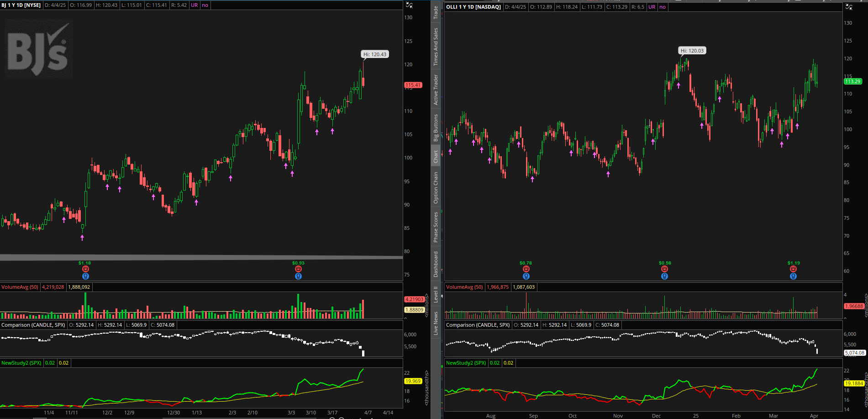This screenshot has height=419, width=868.
Task: Click the BJ chart maximize cell icon
Action: point(409,5)
